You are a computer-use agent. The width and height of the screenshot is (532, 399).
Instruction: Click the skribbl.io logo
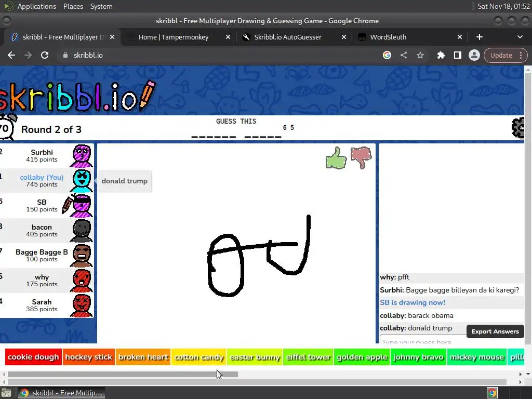77,96
